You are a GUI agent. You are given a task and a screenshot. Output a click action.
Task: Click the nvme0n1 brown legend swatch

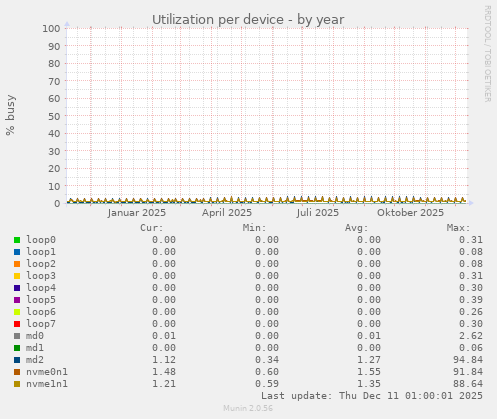(17, 372)
